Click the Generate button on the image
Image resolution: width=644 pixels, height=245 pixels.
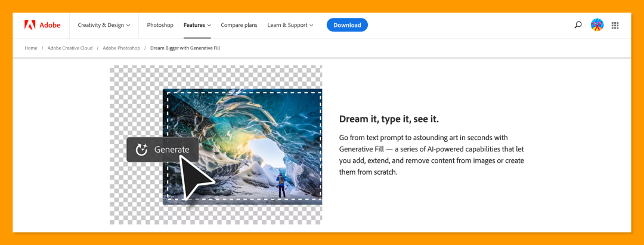pyautogui.click(x=163, y=150)
